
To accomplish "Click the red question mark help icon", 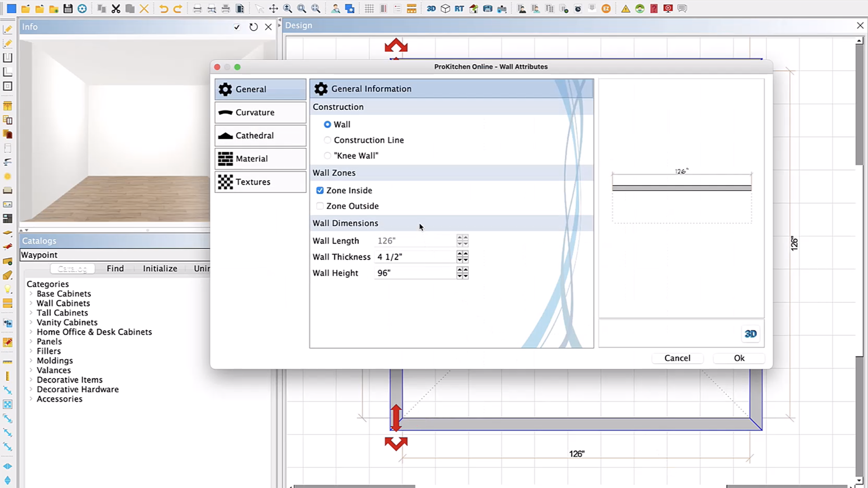I will coord(654,8).
